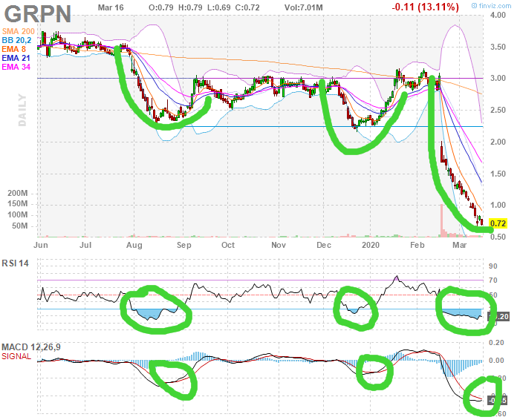Click the yellow 0.72 current price tag
520x420 pixels.
498,223
